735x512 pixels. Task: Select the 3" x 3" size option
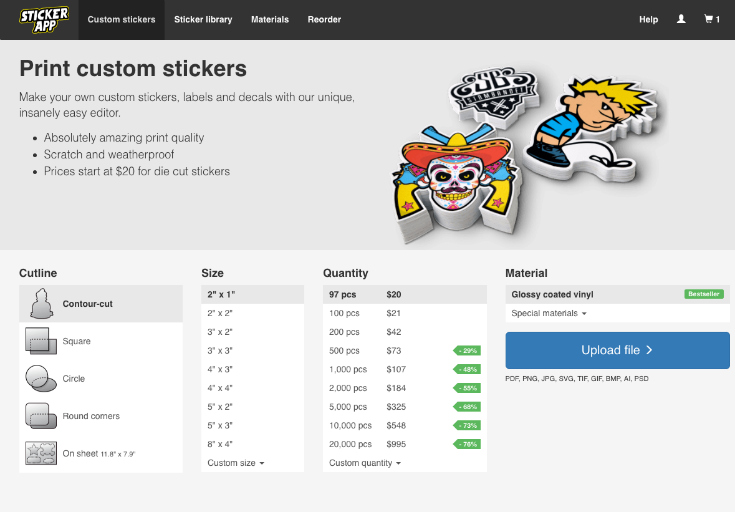220,351
